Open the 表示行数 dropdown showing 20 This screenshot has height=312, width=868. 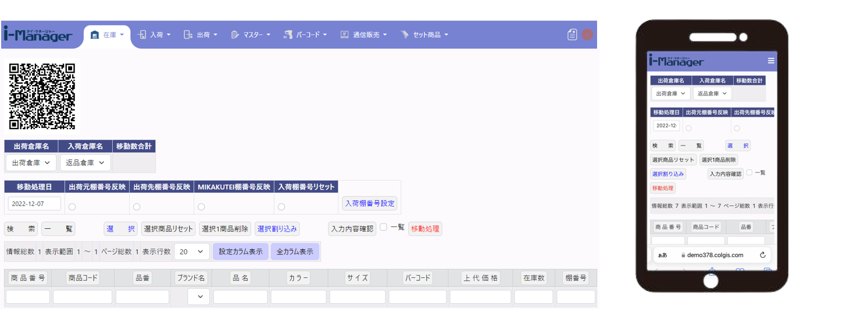(x=191, y=251)
